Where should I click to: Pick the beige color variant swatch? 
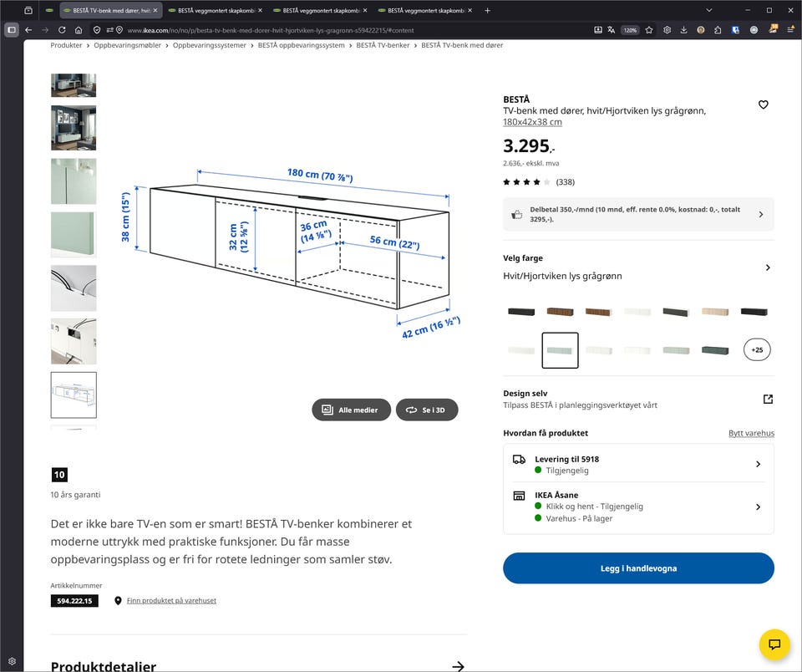click(715, 311)
